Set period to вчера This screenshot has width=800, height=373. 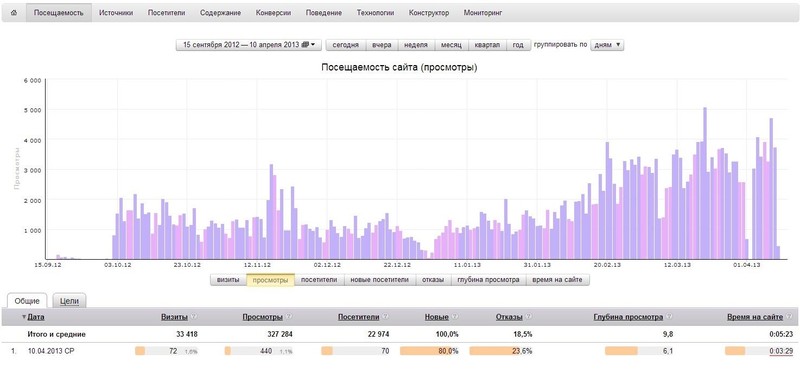tap(382, 45)
